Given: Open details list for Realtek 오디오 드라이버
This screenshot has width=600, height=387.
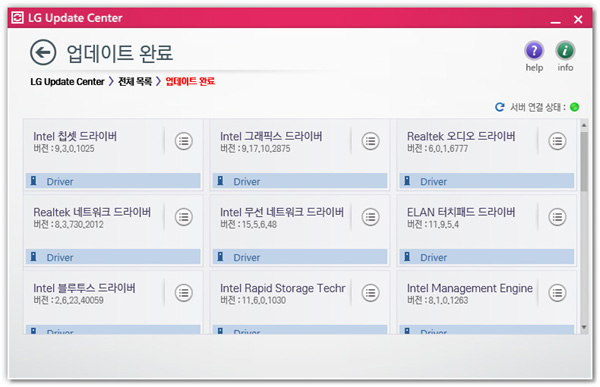Looking at the screenshot, I should [x=557, y=141].
